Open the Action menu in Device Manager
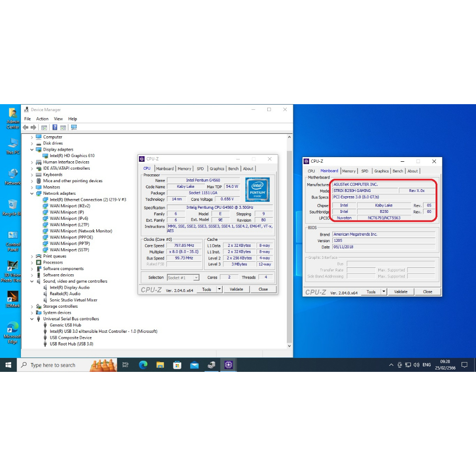This screenshot has height=476, width=476. click(x=42, y=119)
